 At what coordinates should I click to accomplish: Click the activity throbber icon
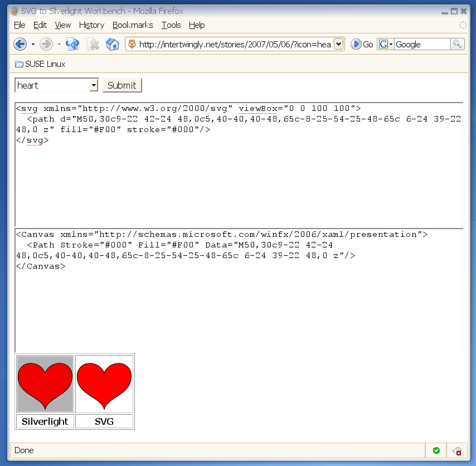463,25
